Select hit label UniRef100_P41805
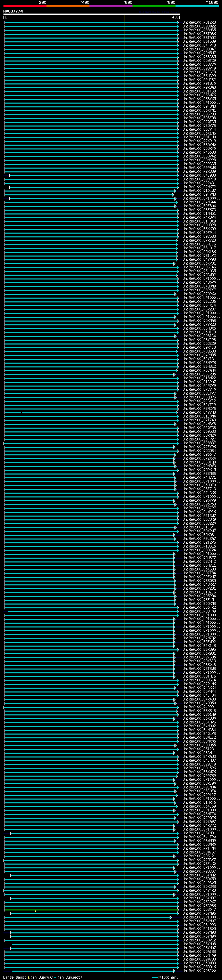 click(199, 928)
